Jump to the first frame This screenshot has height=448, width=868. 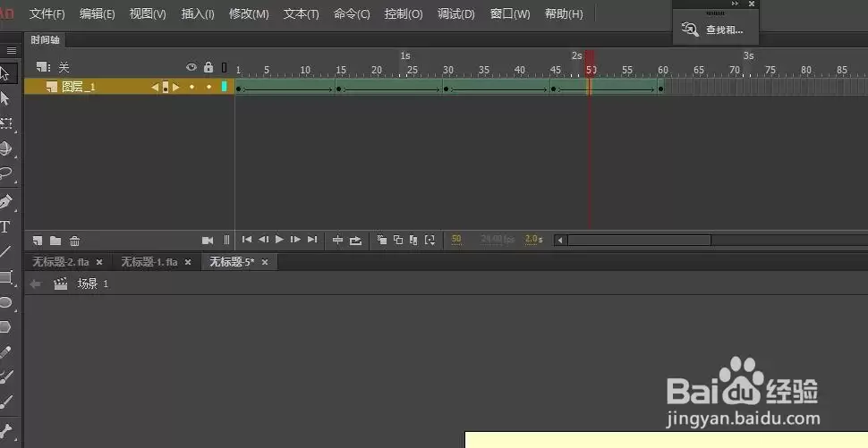[x=247, y=240]
